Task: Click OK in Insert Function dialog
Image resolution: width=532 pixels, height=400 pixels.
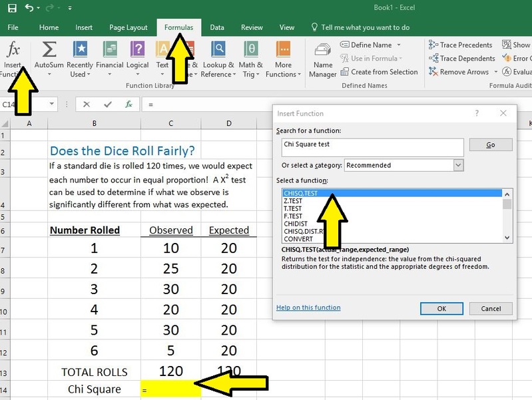Action: tap(441, 309)
